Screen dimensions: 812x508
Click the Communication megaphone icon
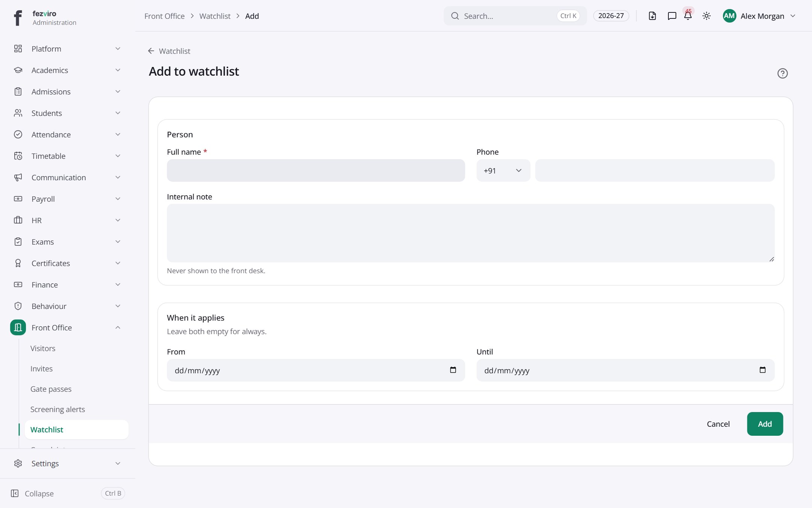[18, 177]
